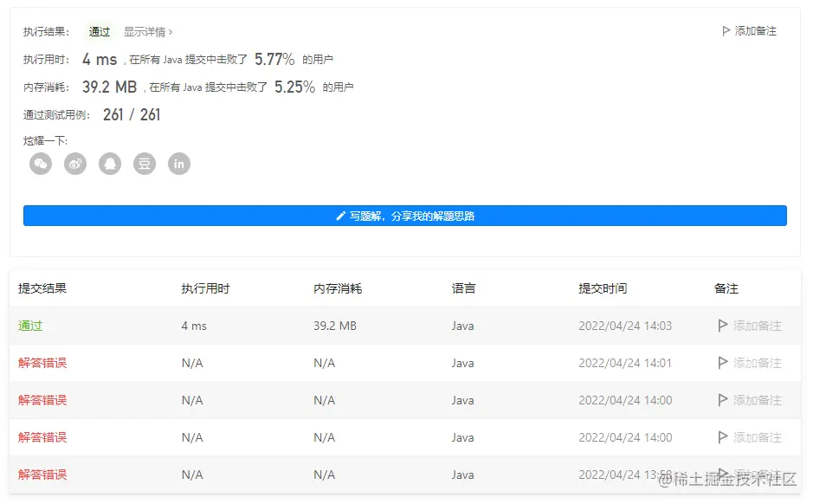Click 执行用时 column header
This screenshot has width=813, height=504.
pos(205,288)
